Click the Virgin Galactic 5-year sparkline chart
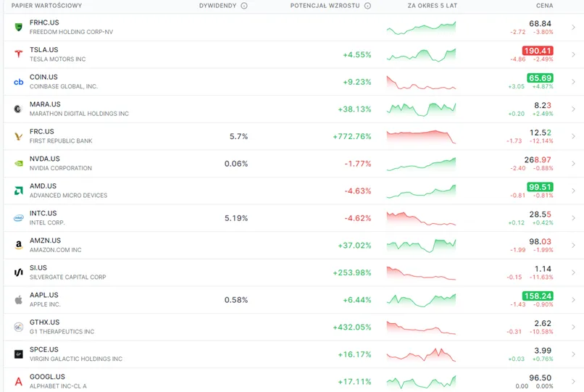The image size is (584, 392). pyautogui.click(x=421, y=355)
